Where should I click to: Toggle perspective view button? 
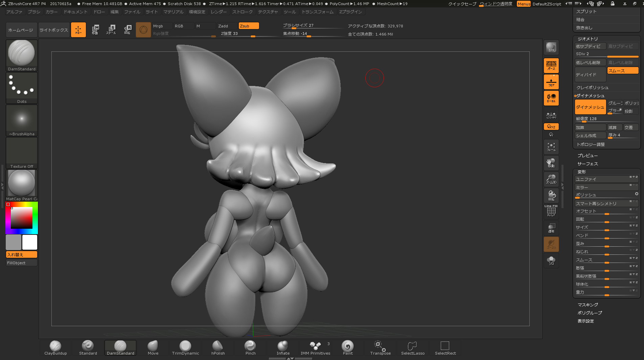pos(551,65)
